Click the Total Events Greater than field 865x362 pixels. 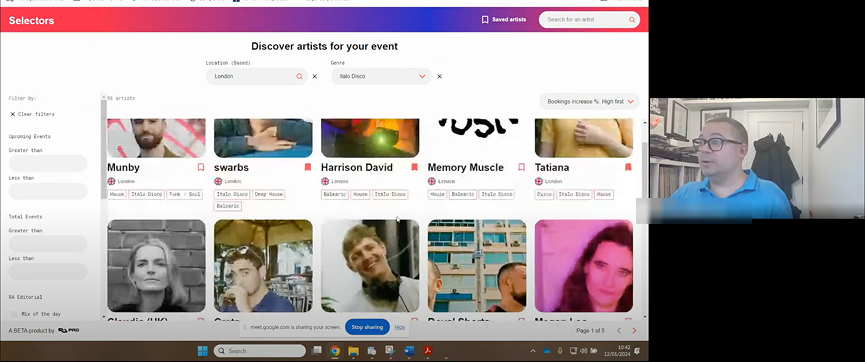pyautogui.click(x=48, y=244)
